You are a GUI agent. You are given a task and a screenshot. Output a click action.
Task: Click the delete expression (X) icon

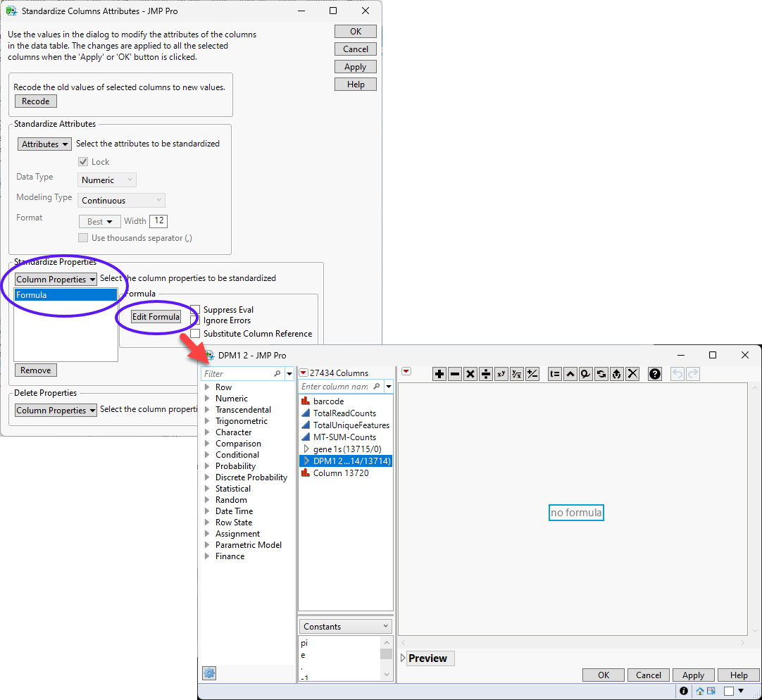coord(632,374)
